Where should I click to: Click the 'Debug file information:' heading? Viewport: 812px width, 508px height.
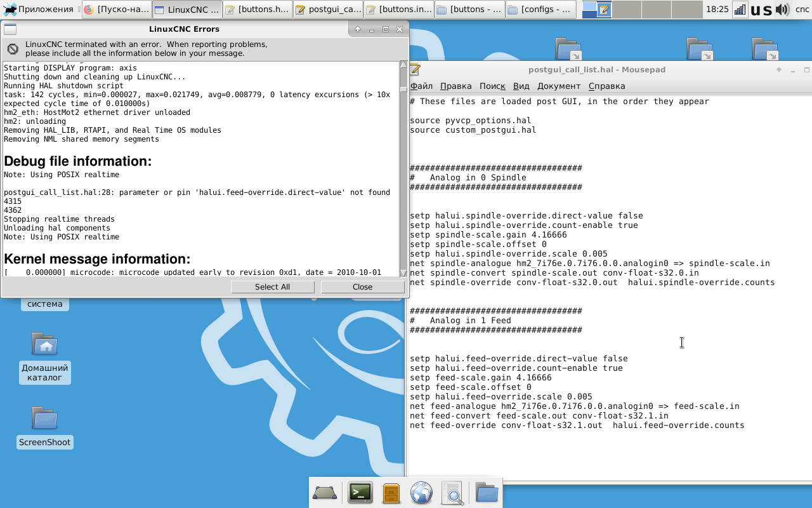(x=77, y=161)
